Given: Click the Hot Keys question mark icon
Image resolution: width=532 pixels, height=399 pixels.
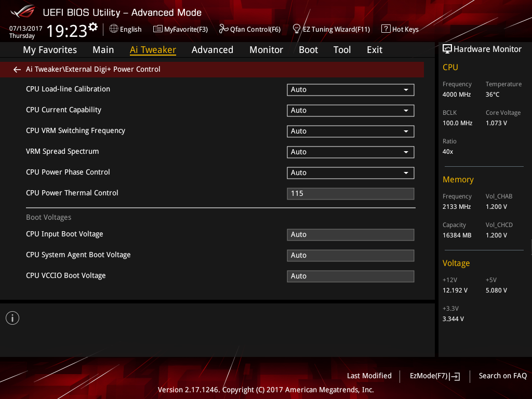Looking at the screenshot, I should pyautogui.click(x=386, y=29).
